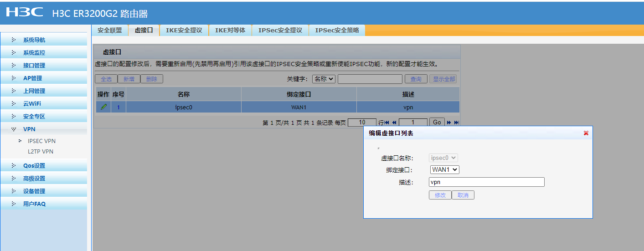Focus the rows-per-page field showing 10
Image resolution: width=644 pixels, height=251 pixels.
tap(362, 123)
